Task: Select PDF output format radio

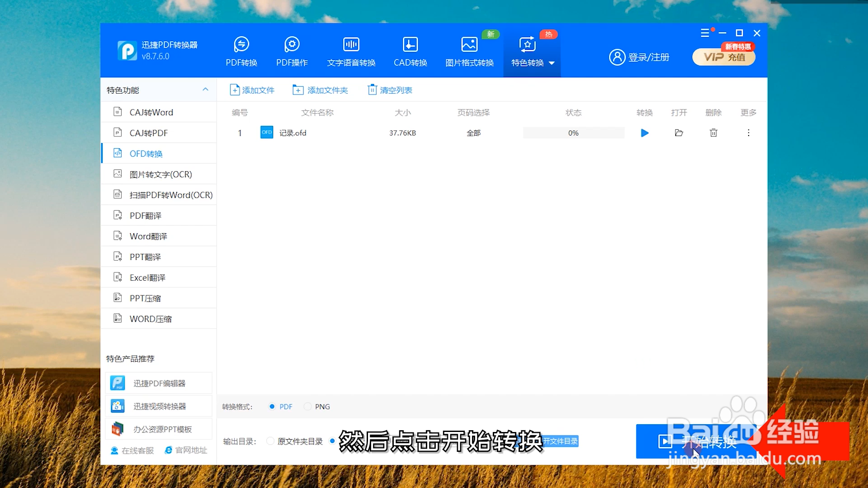Action: point(272,407)
